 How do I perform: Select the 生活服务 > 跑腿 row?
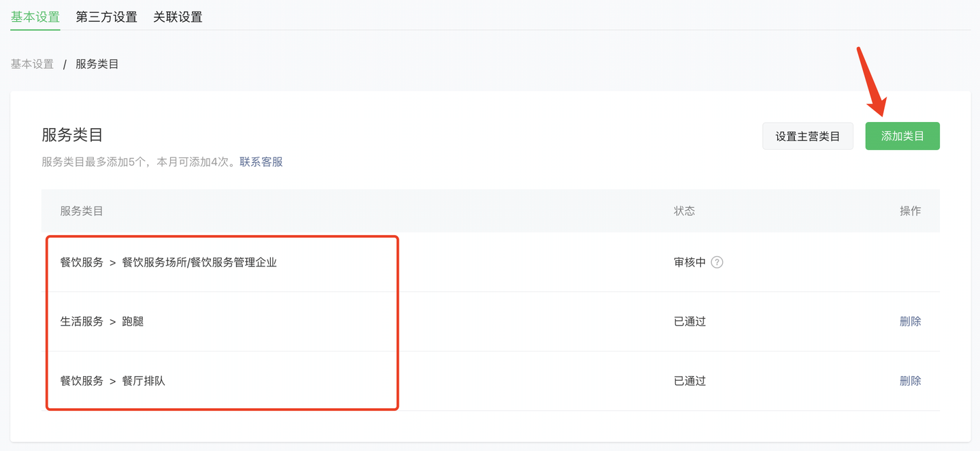490,322
